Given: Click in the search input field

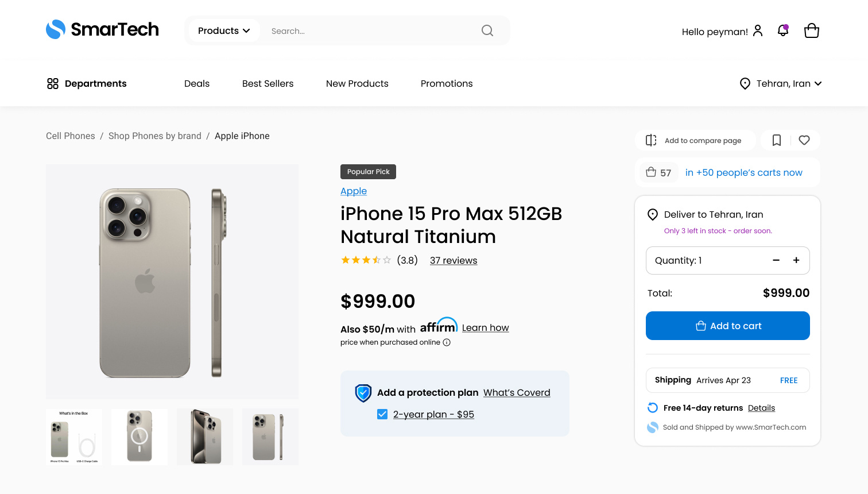Looking at the screenshot, I should pyautogui.click(x=367, y=31).
